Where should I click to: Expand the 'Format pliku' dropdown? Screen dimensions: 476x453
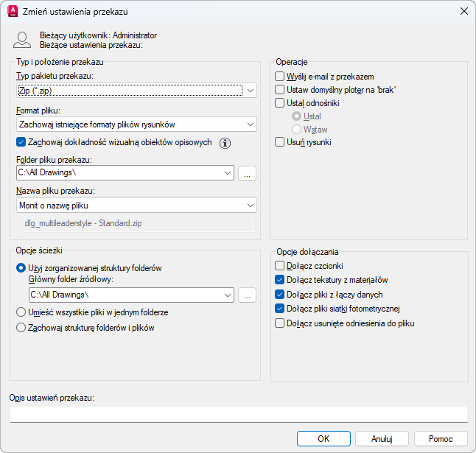251,124
